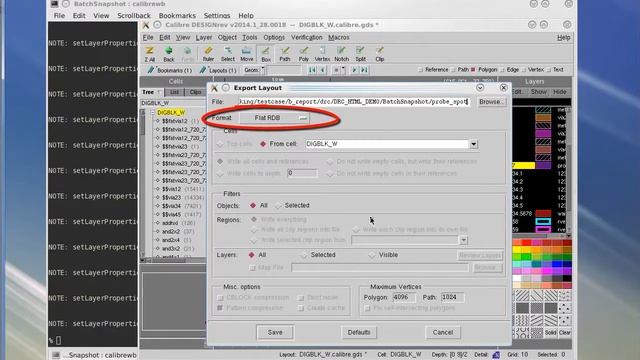This screenshot has width=640, height=360.
Task: Click the File path input field
Action: [354, 102]
